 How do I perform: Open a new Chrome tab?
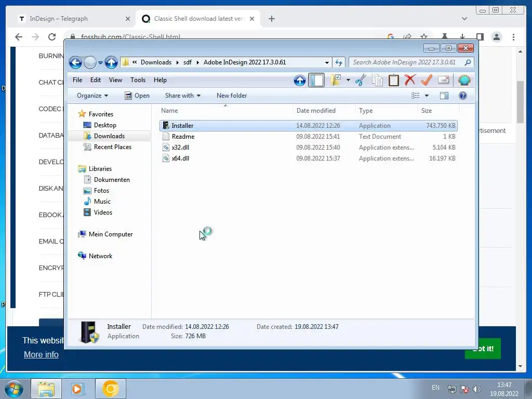pyautogui.click(x=271, y=19)
